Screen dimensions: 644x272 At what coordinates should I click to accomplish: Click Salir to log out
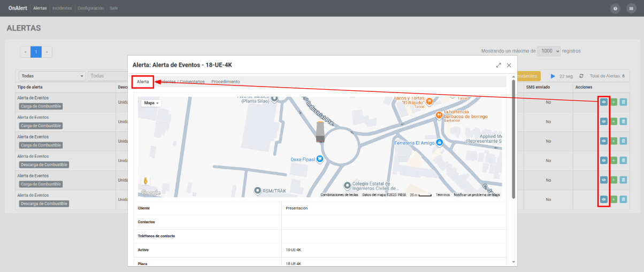click(114, 8)
